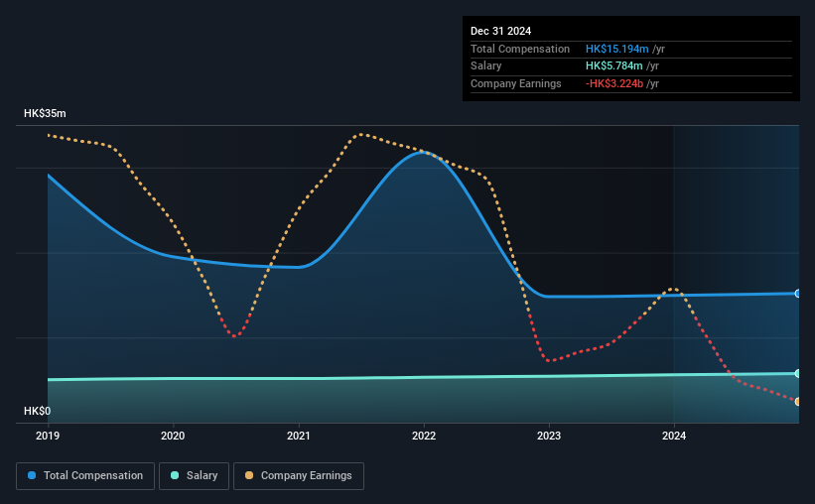Click the 2019 x-axis label
The width and height of the screenshot is (815, 504).
tap(48, 436)
